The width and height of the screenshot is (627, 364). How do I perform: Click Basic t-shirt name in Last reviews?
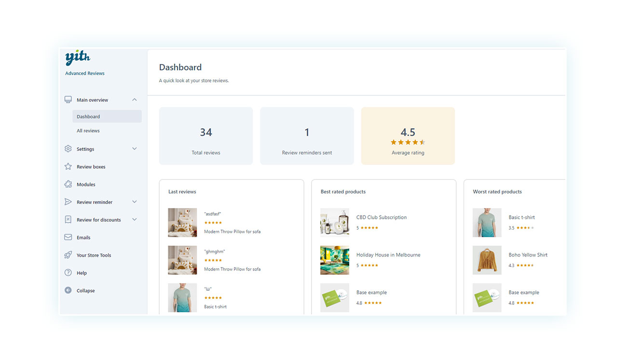point(215,307)
